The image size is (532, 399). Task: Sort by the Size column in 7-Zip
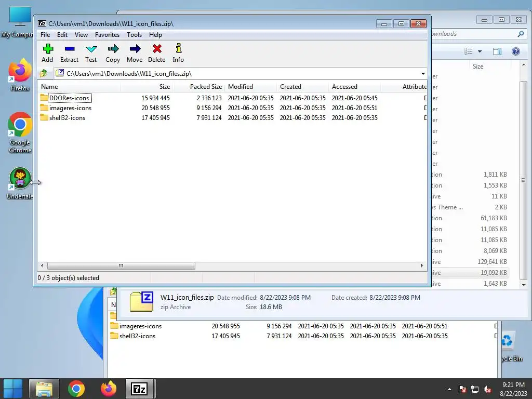(147, 87)
